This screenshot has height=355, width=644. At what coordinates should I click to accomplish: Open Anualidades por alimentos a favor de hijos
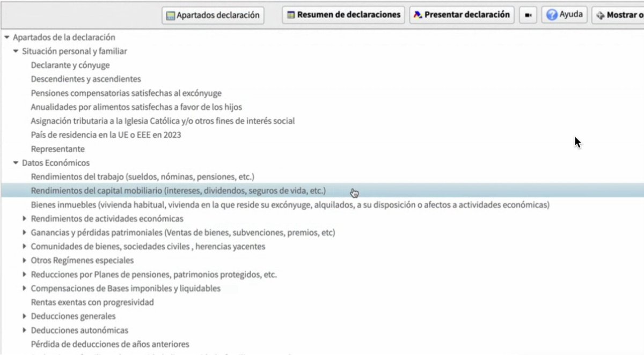pyautogui.click(x=136, y=107)
